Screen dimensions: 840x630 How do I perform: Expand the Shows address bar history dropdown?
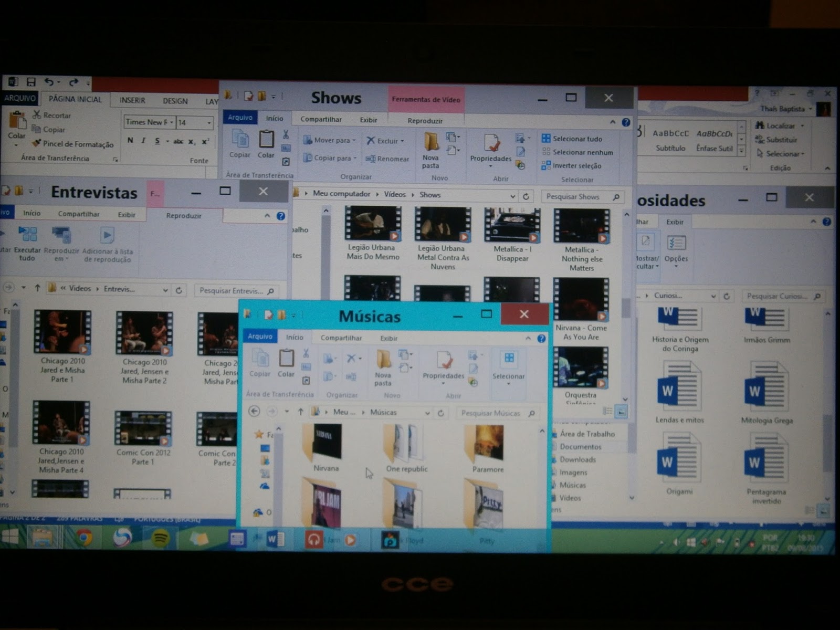coord(513,196)
